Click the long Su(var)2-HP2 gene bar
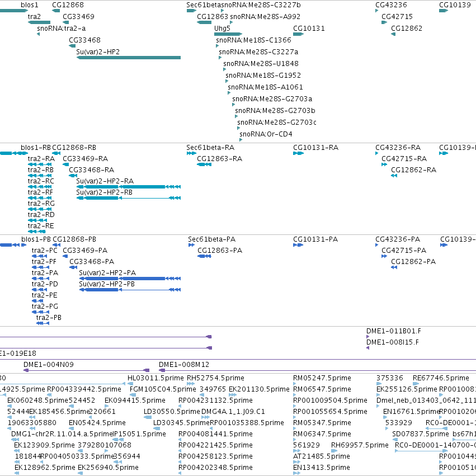476x476 pixels. (x=129, y=58)
